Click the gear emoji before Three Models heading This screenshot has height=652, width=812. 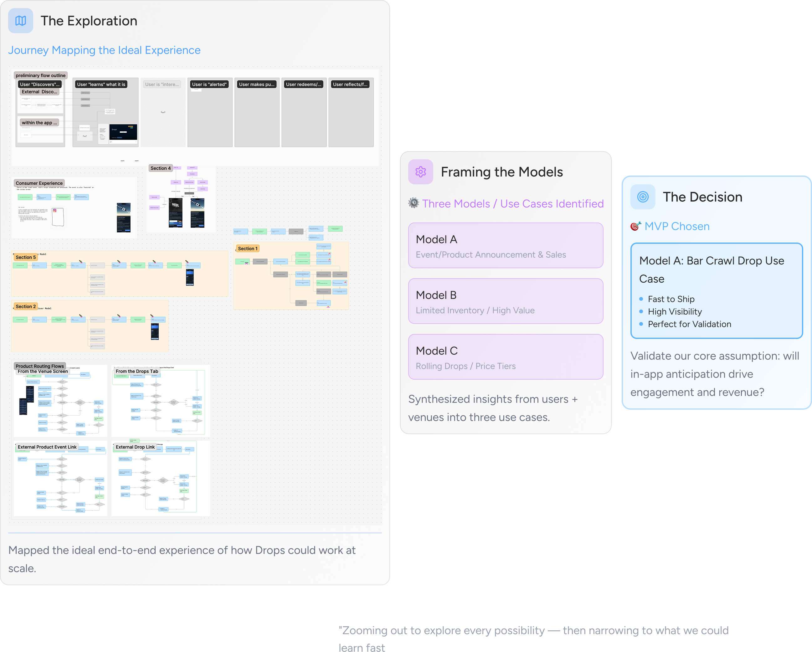(414, 203)
